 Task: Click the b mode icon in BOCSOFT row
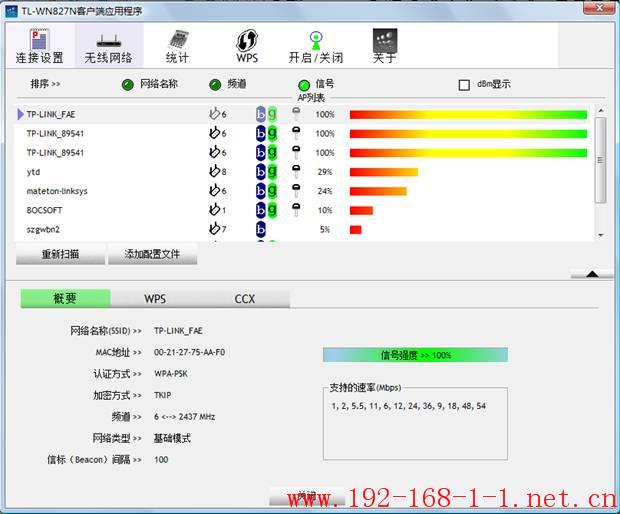pos(261,210)
